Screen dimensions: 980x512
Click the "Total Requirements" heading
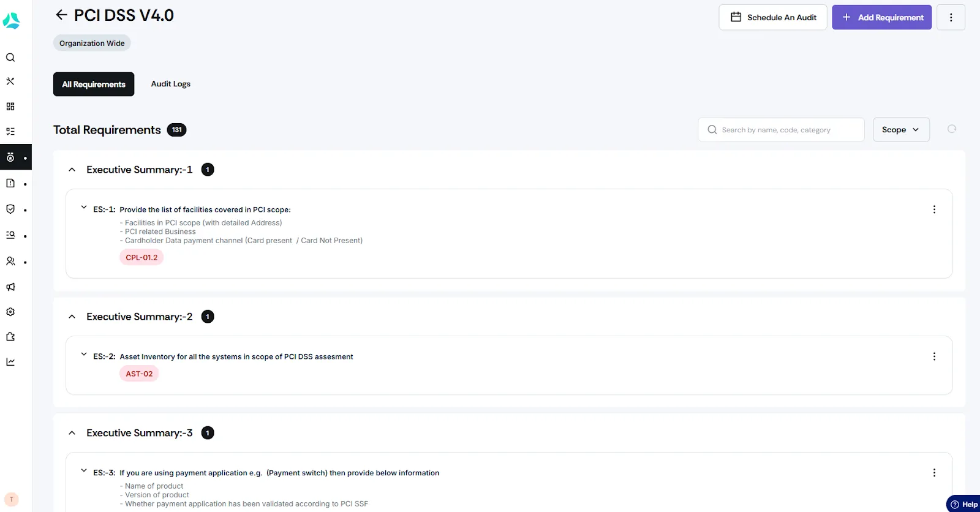[107, 130]
